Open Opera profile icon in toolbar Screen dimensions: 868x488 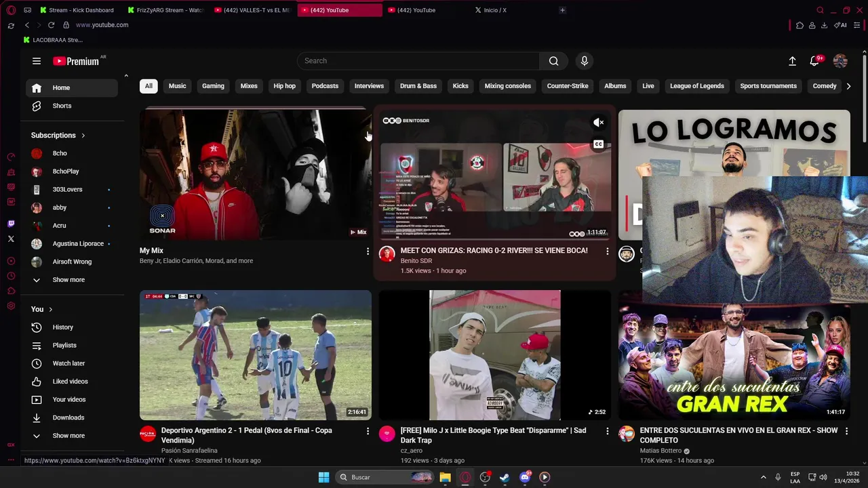pos(812,25)
